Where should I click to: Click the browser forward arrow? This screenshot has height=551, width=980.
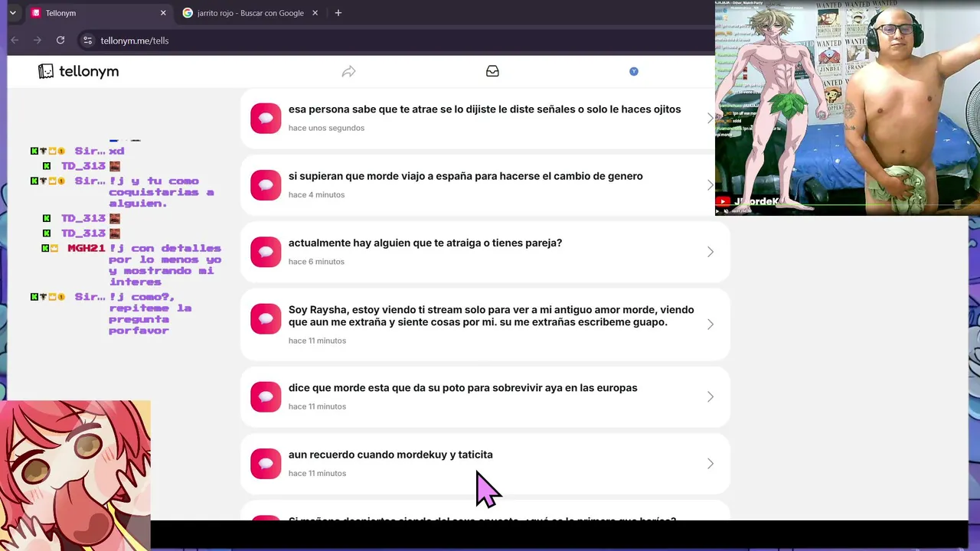37,41
